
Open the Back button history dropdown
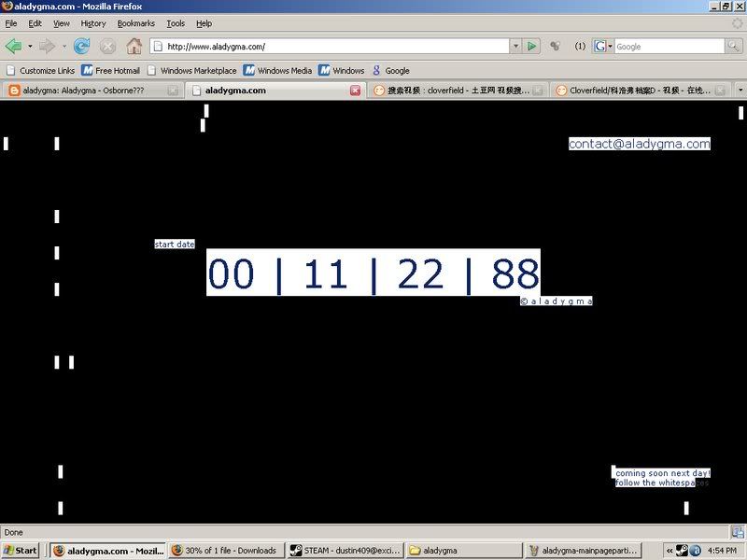tap(30, 46)
